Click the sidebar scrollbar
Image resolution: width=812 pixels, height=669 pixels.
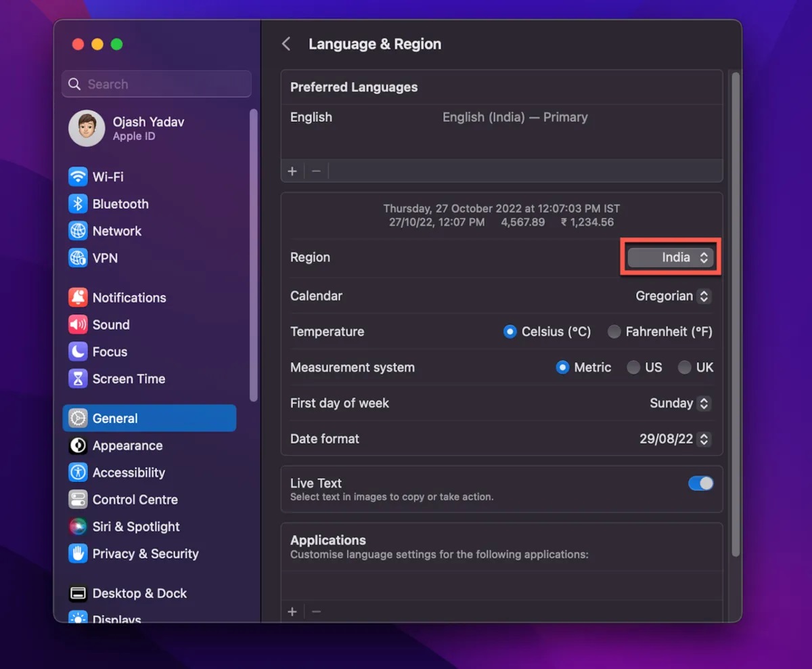(254, 255)
